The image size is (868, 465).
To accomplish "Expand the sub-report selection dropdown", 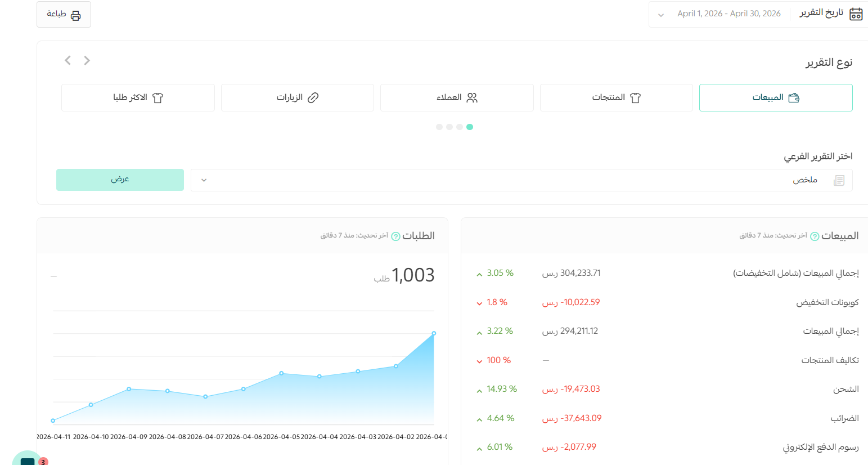I will [x=203, y=180].
